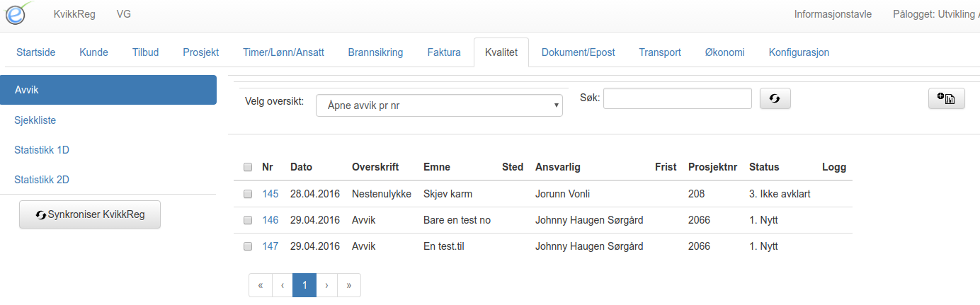Open the Brannsikring tab
This screenshot has width=980, height=305.
click(x=375, y=52)
